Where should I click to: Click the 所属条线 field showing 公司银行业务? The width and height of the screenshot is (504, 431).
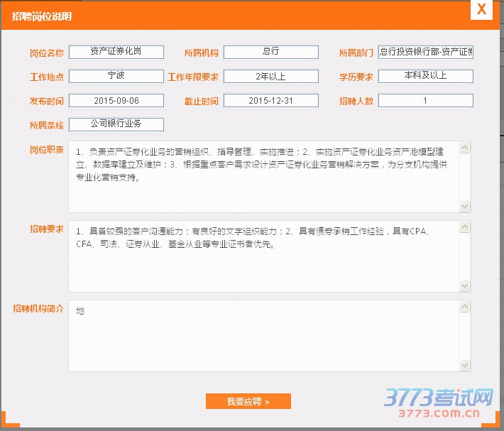coord(116,124)
